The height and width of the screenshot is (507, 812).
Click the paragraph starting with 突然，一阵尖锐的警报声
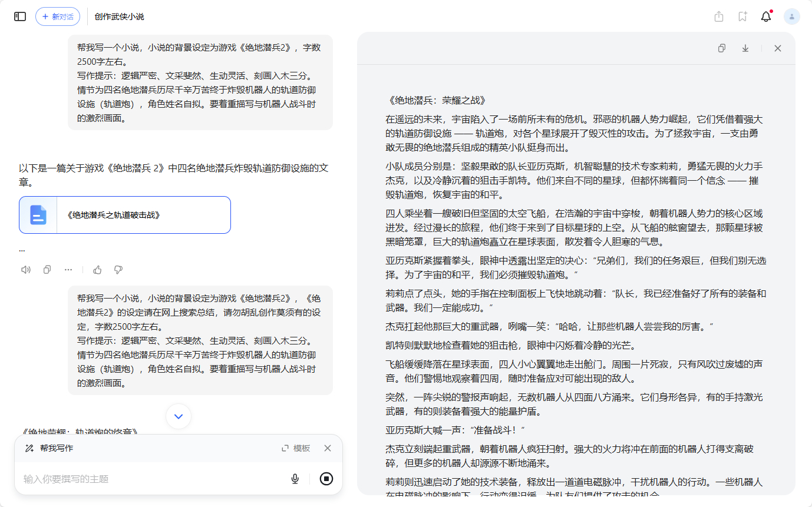click(x=575, y=404)
